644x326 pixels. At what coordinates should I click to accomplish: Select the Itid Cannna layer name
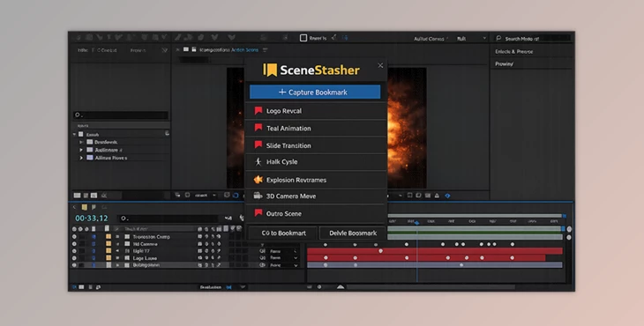(145, 244)
